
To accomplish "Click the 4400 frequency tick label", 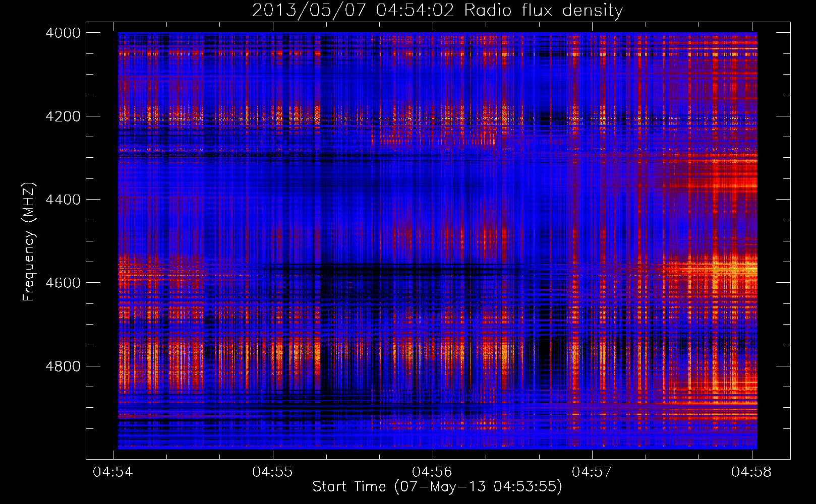I will click(x=63, y=200).
